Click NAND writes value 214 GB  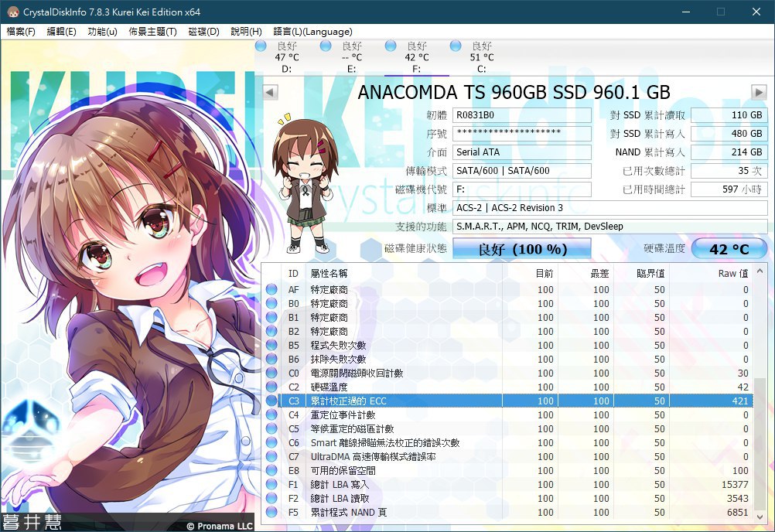[x=729, y=152]
